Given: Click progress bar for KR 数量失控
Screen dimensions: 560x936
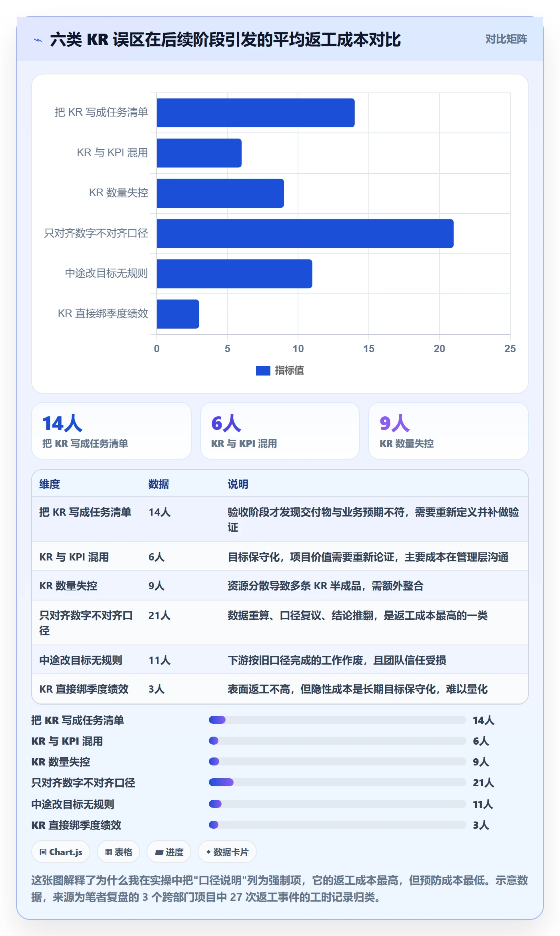Looking at the screenshot, I should (x=338, y=761).
